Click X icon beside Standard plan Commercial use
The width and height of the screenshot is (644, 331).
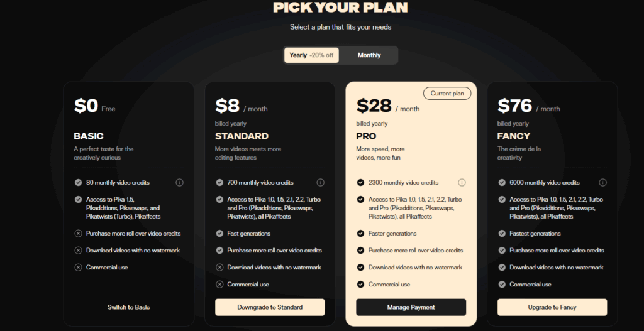219,285
